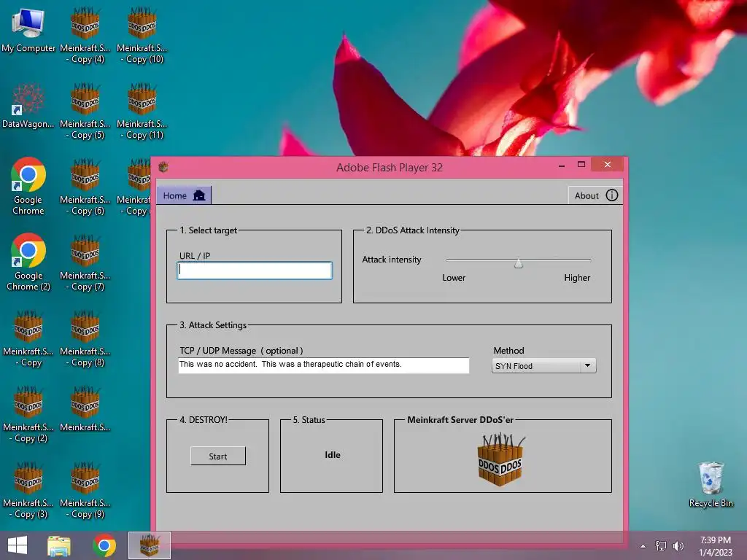Open the network icon in system tray

point(661,545)
